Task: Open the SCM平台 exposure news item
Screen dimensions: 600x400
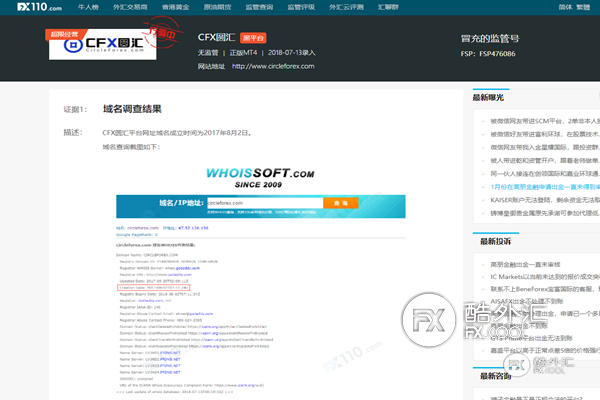Action: pyautogui.click(x=545, y=121)
